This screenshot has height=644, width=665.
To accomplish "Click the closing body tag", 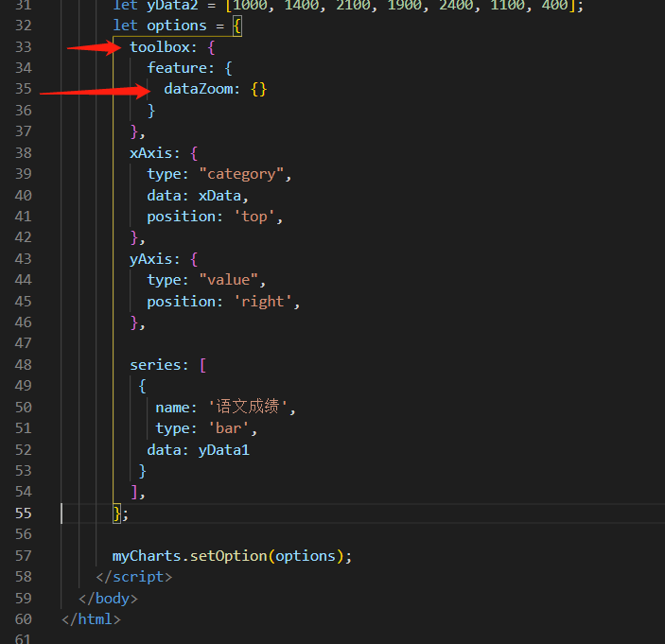I will tap(108, 599).
